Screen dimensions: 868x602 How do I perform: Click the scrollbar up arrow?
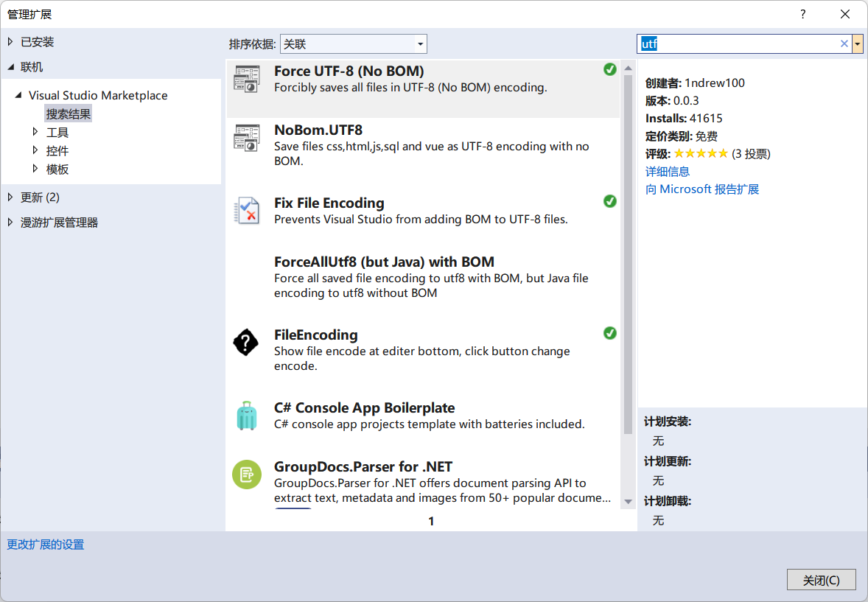click(x=628, y=68)
